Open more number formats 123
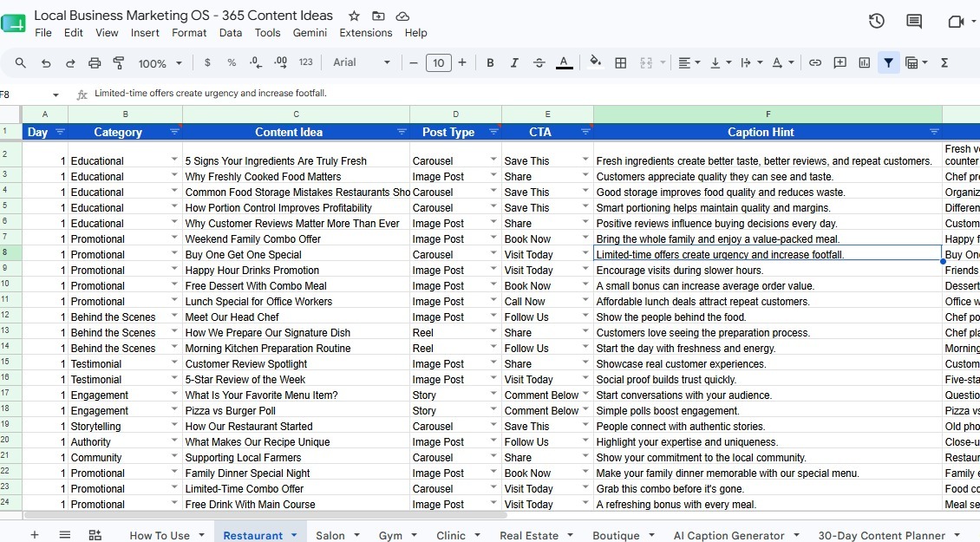980x542 pixels. [305, 62]
